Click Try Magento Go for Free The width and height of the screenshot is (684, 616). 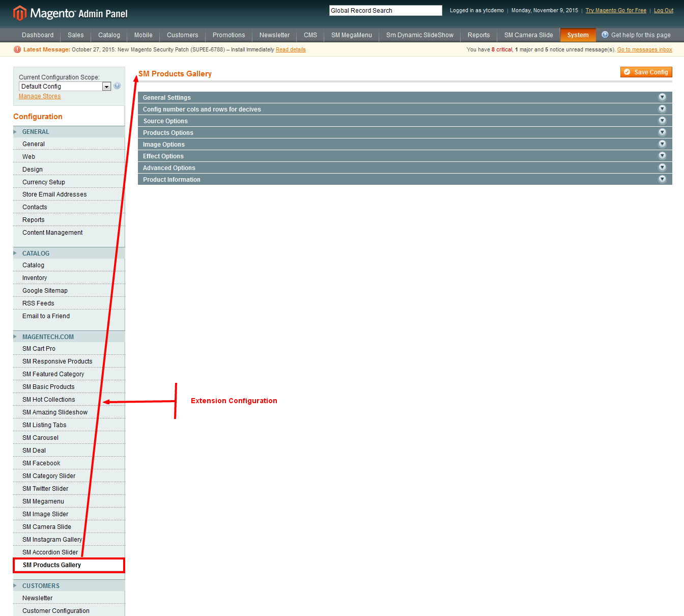coord(616,10)
